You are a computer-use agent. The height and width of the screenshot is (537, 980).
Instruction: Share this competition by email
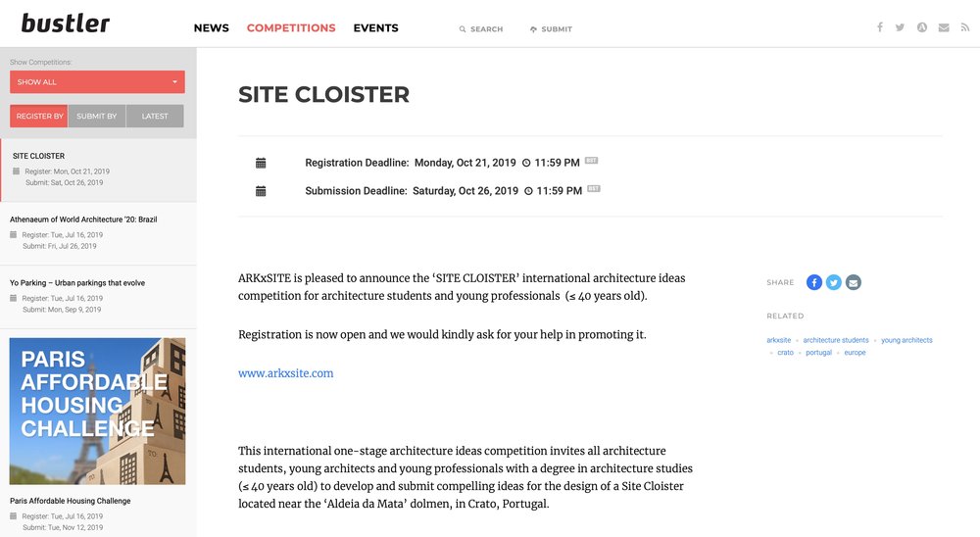(854, 282)
